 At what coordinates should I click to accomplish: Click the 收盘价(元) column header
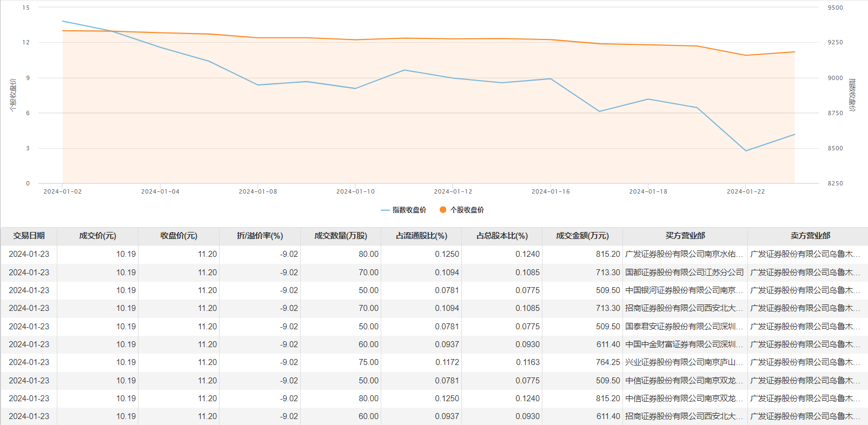178,236
